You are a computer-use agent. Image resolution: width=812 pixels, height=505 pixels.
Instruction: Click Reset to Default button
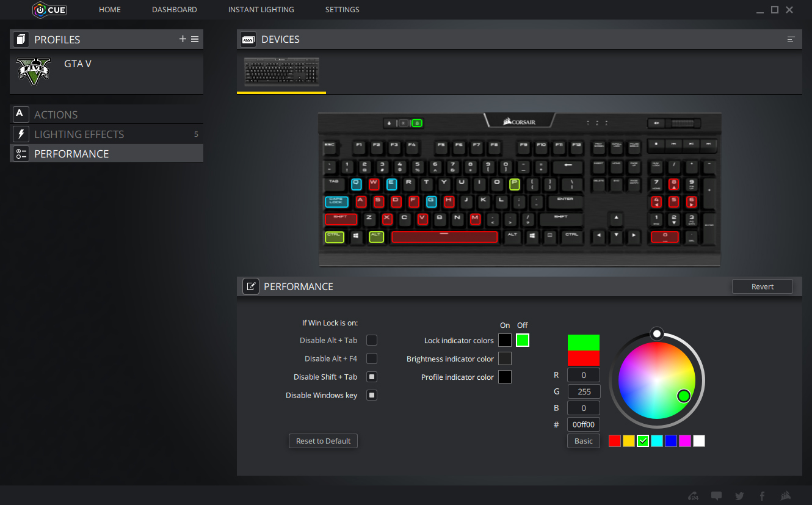(x=323, y=441)
